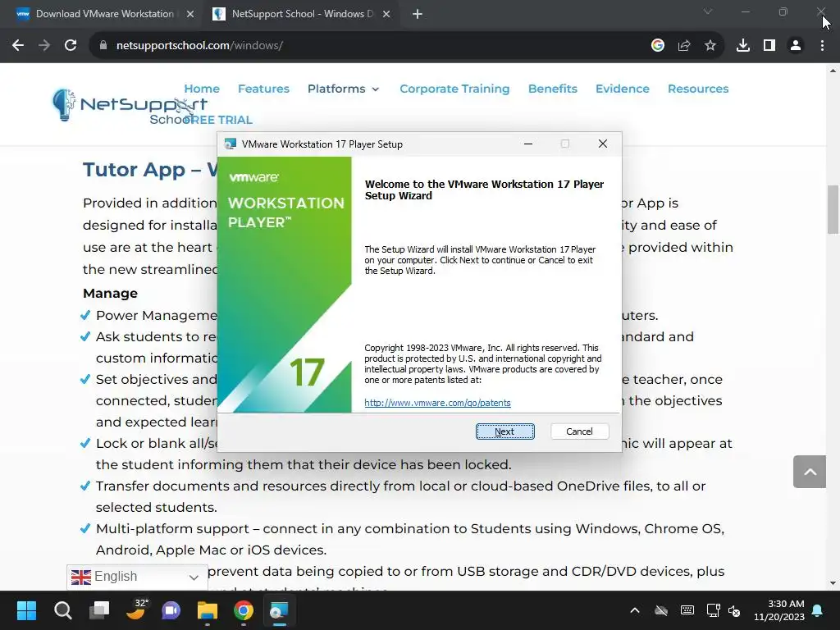Open the tab search chevron in Chrome
Screen dimensions: 840x630
[708, 11]
